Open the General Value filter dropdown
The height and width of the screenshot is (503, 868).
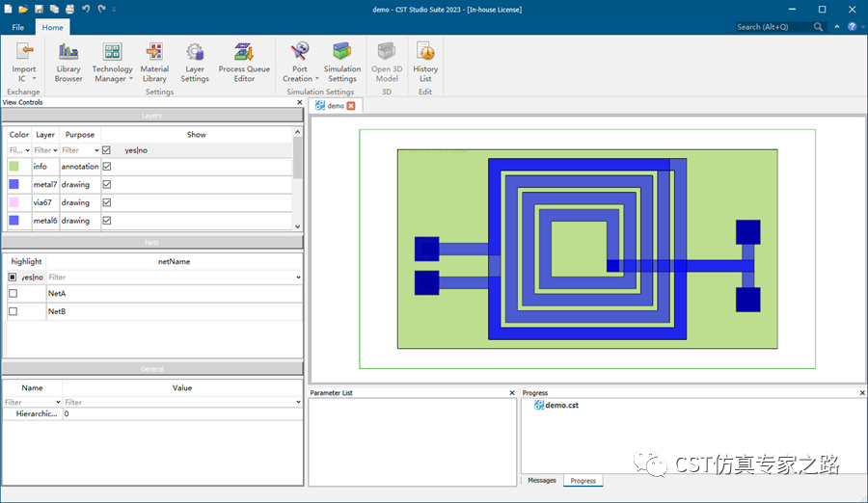click(298, 402)
